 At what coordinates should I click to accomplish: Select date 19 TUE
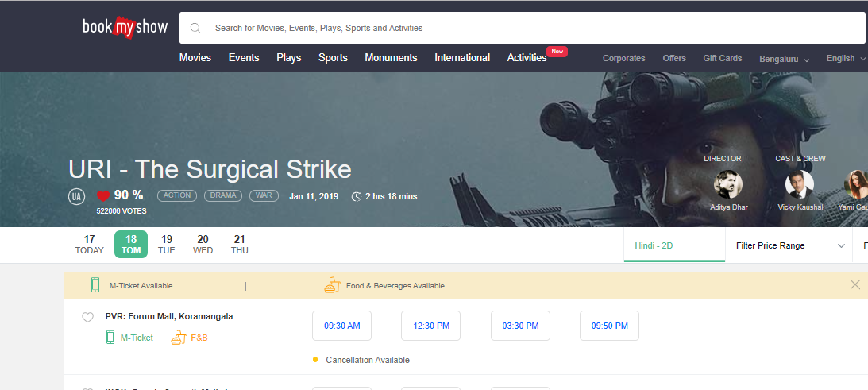coord(166,245)
